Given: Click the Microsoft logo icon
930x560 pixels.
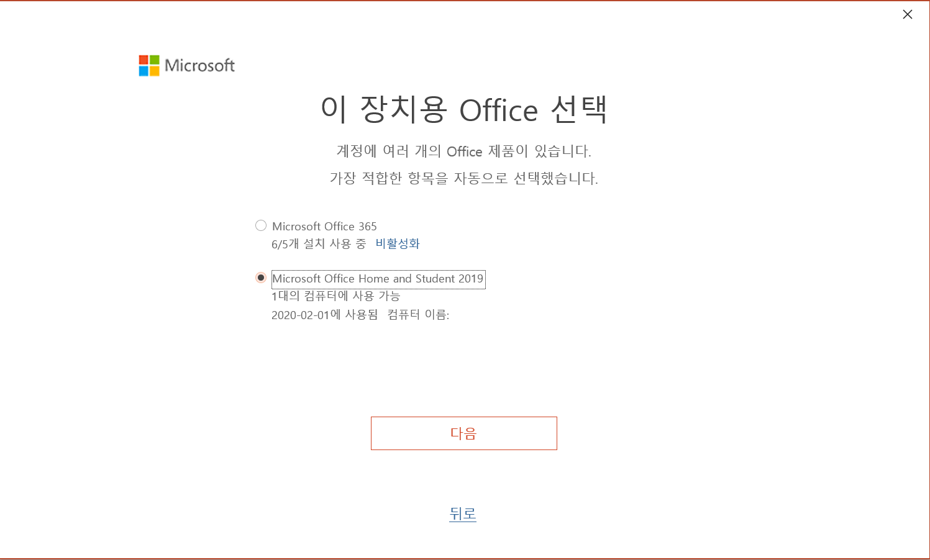Looking at the screenshot, I should coord(149,66).
